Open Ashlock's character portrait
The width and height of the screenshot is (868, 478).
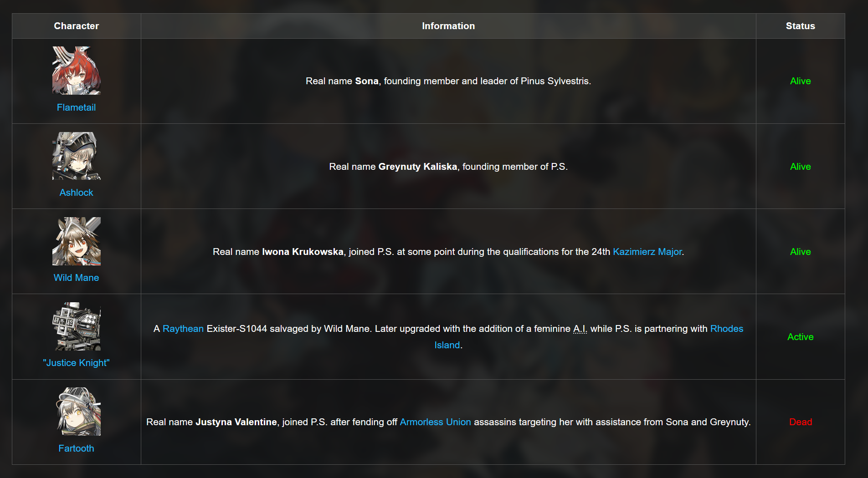pos(77,156)
